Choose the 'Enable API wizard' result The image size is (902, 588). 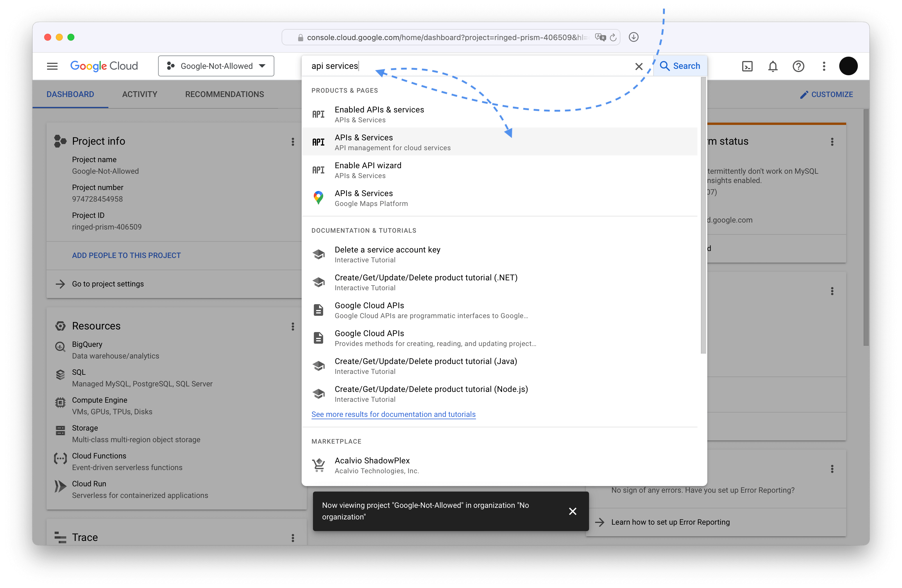coord(368,170)
